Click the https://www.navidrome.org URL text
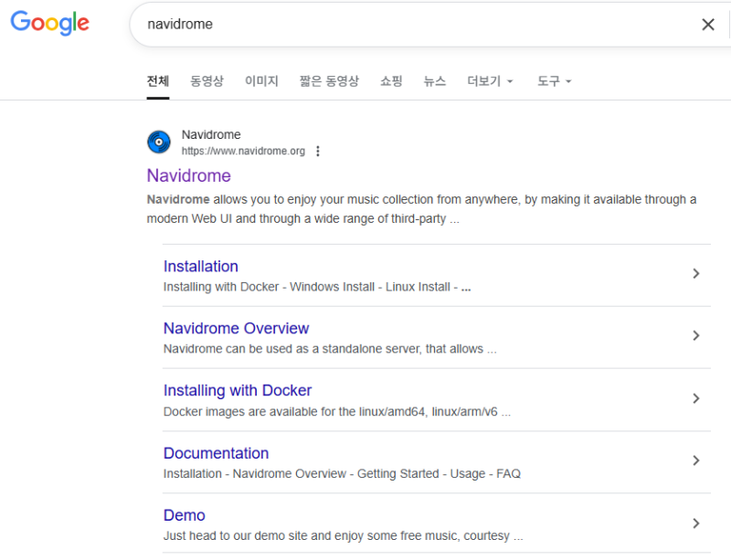This screenshot has width=731, height=560. point(243,151)
